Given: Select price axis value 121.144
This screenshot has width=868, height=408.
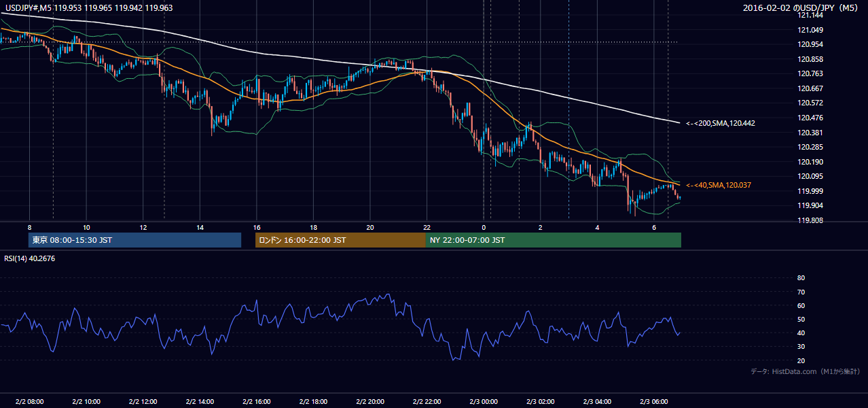Looking at the screenshot, I should pos(810,15).
